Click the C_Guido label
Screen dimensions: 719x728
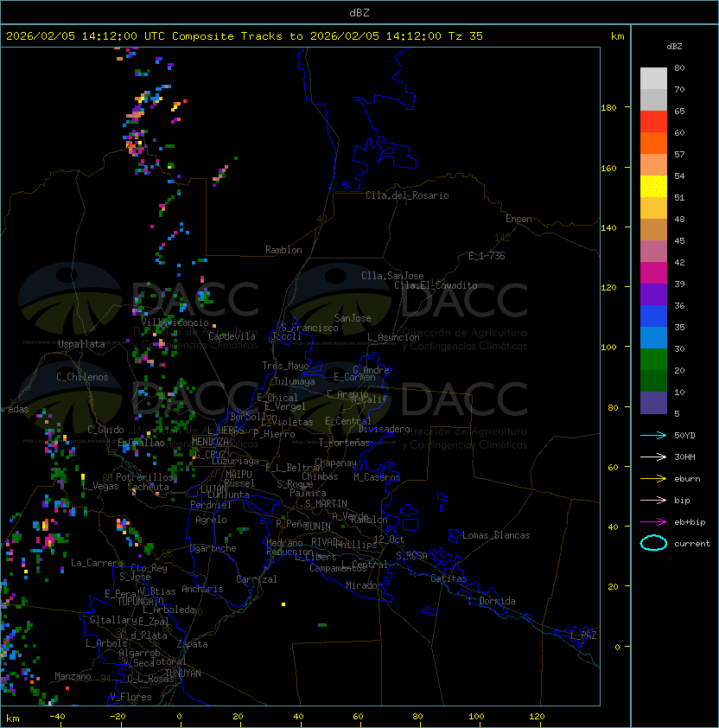click(x=105, y=430)
